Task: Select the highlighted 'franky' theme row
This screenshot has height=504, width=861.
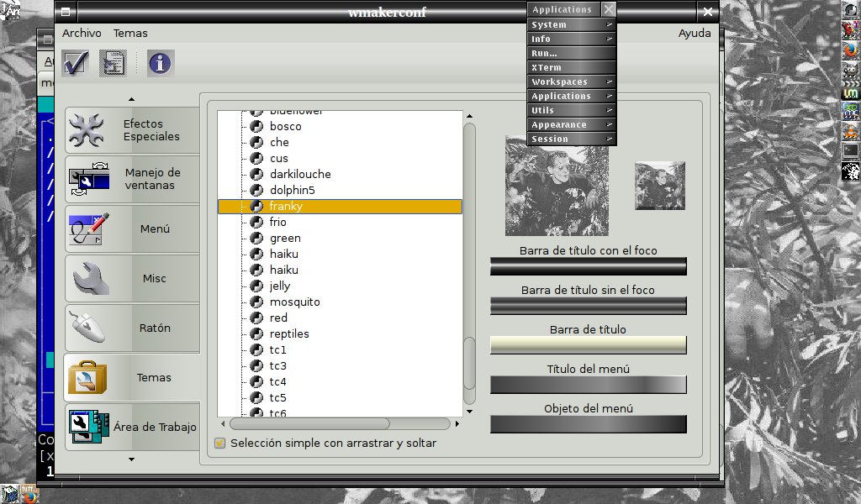Action: (x=340, y=206)
